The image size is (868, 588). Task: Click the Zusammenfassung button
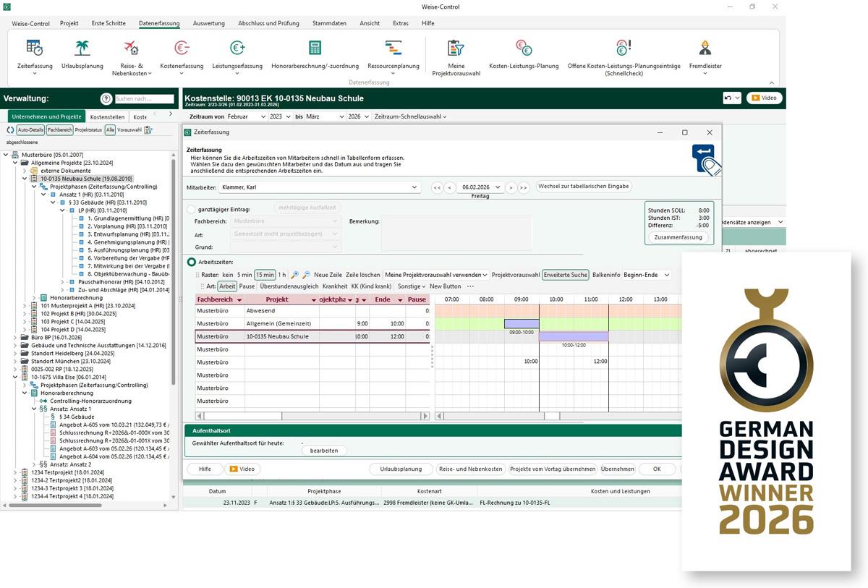pos(678,237)
